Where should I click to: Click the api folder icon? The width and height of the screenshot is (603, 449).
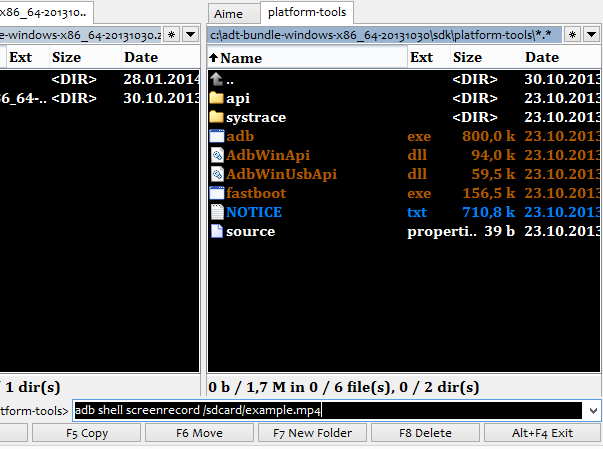coord(217,98)
